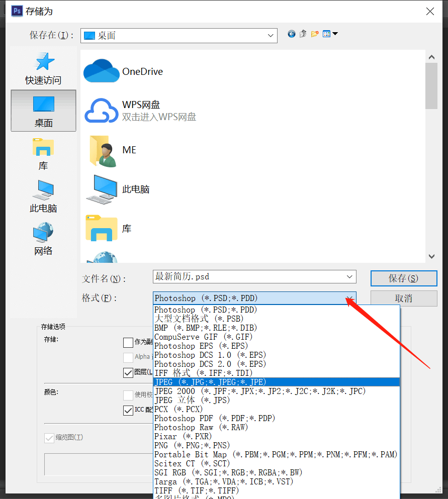Toggle the save as copy (作为副本) checkbox
The width and height of the screenshot is (448, 499).
pyautogui.click(x=128, y=343)
